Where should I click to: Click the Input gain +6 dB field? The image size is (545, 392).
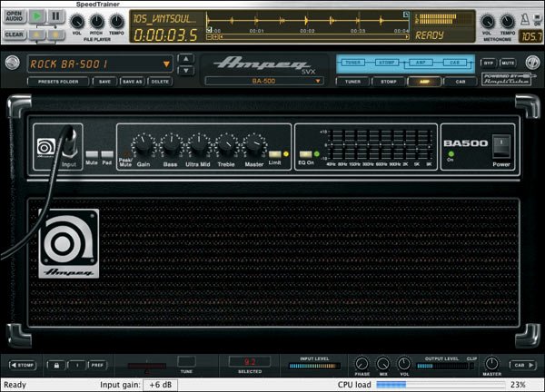(160, 385)
